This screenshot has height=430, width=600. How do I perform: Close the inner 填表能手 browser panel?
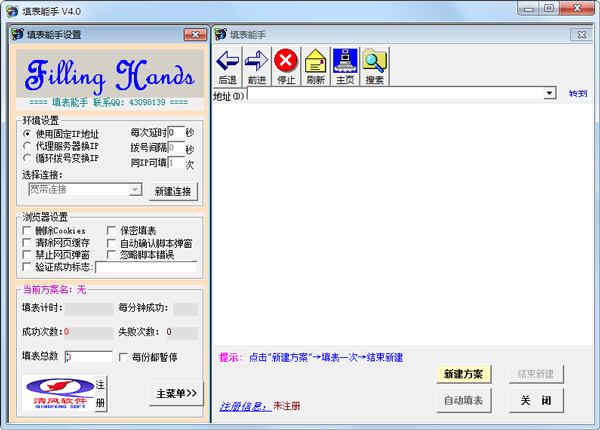pos(582,34)
